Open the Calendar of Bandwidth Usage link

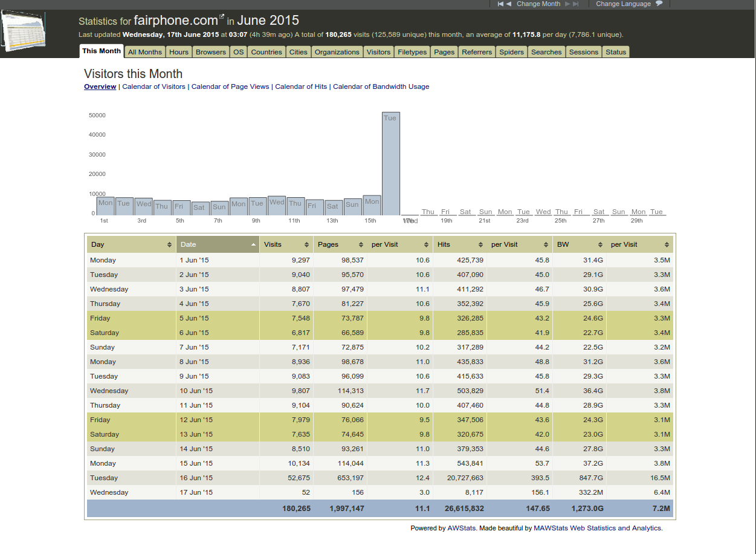pos(381,86)
